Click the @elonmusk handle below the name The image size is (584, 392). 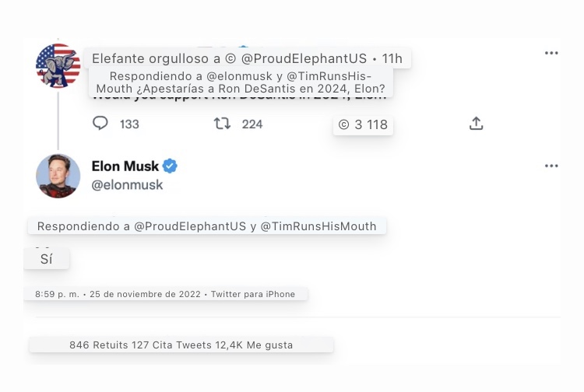[x=127, y=185]
